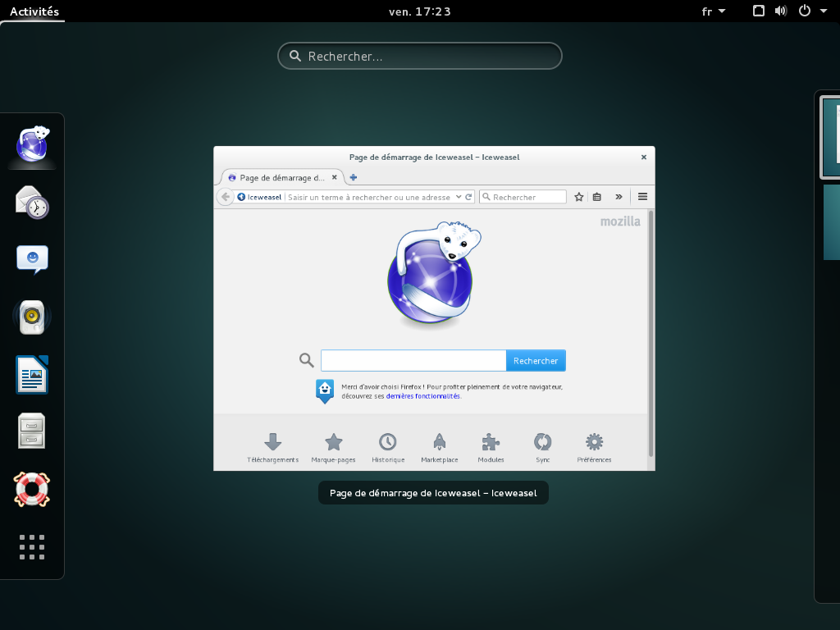Viewport: 840px width, 630px height.
Task: Focus the Rechercher overview search field
Action: (x=420, y=57)
